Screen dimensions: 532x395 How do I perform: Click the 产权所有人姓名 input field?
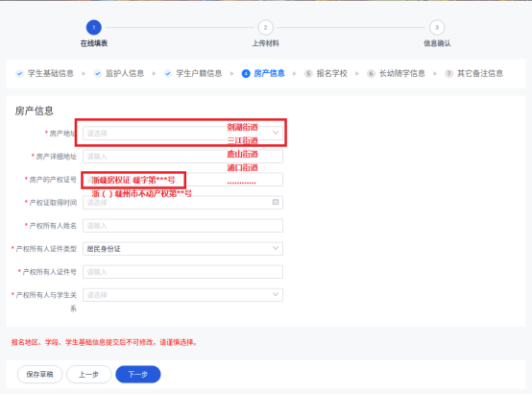(182, 226)
